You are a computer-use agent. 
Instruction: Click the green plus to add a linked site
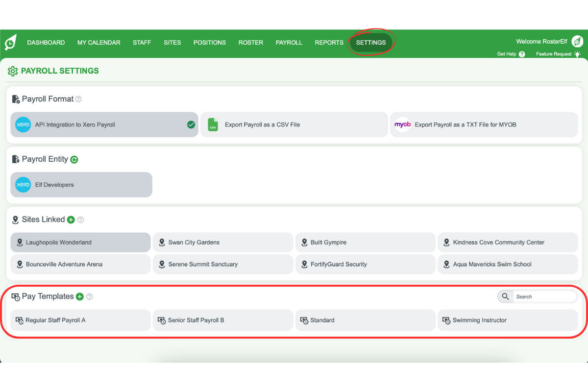click(71, 220)
